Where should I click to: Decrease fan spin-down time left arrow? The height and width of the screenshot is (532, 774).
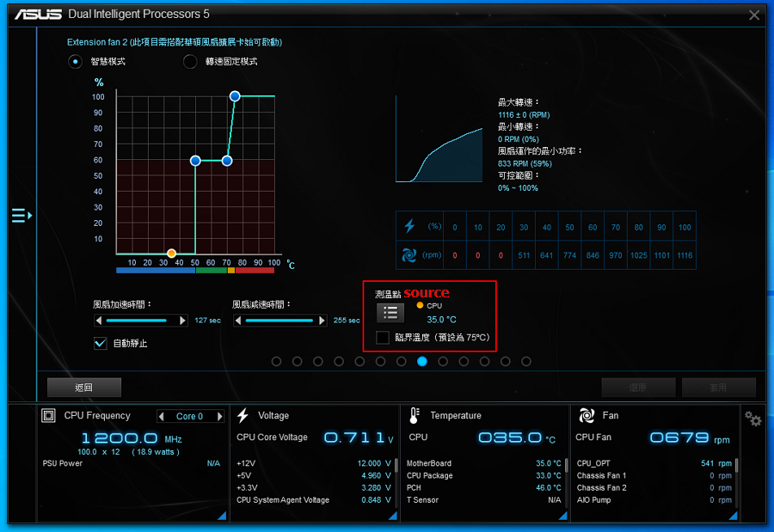click(x=238, y=321)
